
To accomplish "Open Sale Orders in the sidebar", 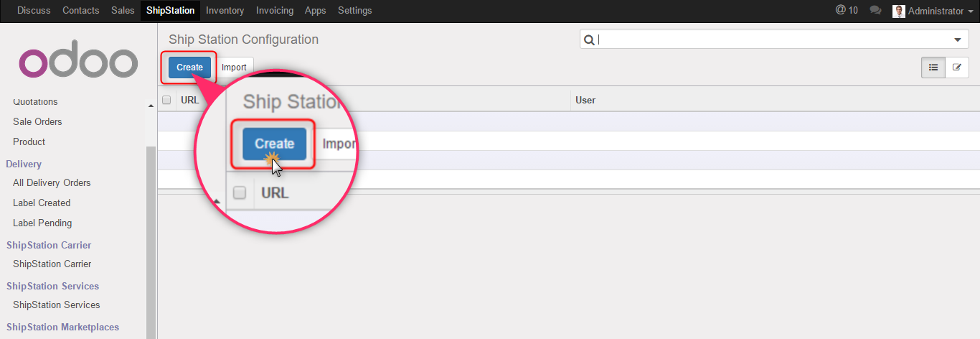I will click(37, 121).
